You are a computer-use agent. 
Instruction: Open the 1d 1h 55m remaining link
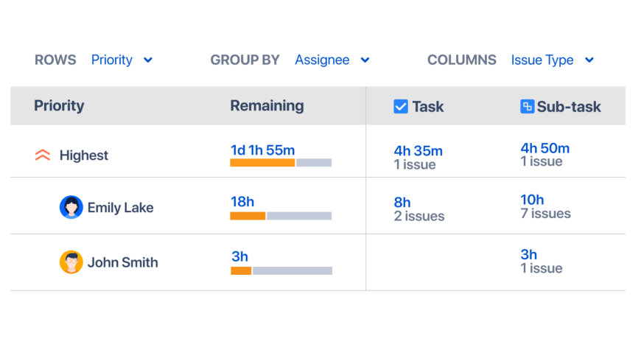[262, 150]
